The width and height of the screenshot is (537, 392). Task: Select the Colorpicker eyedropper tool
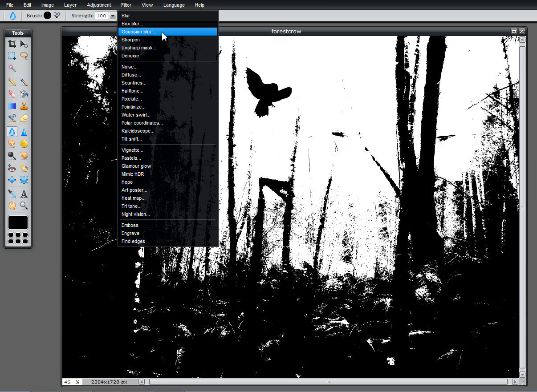point(12,194)
